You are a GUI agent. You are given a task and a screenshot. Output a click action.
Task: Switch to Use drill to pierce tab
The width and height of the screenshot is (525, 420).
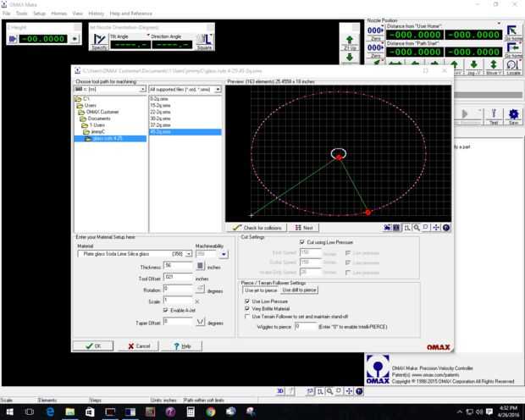pos(300,290)
